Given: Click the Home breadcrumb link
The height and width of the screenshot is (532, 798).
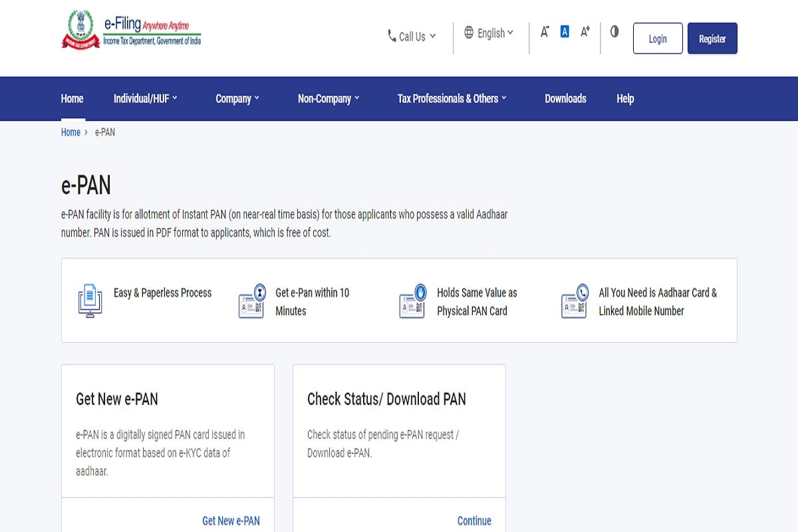Looking at the screenshot, I should click(x=70, y=132).
